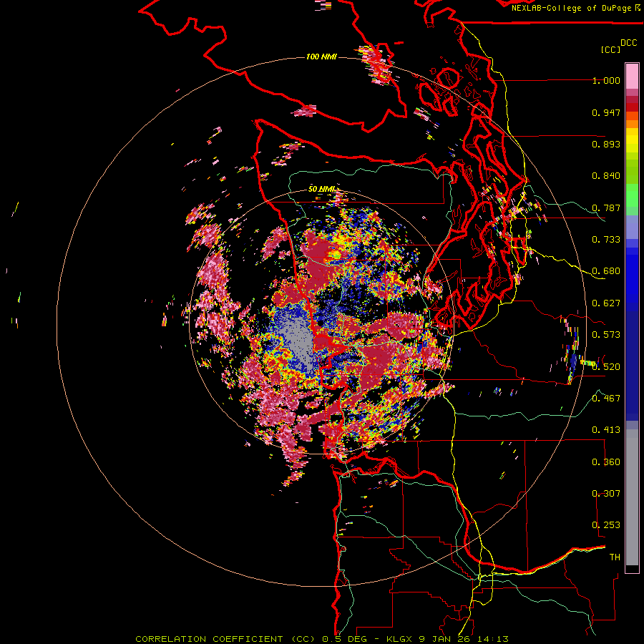Click the [CC] units label
This screenshot has width=644, height=644.
(611, 49)
